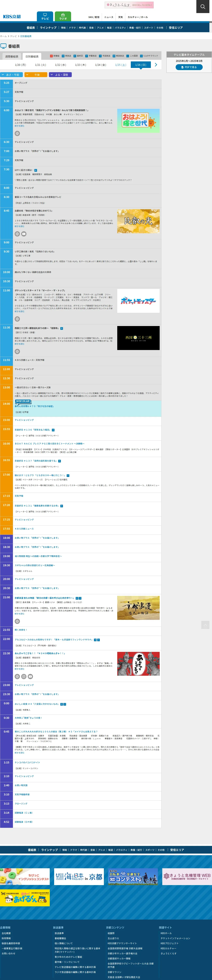Open the 京都好日 #136 program link

point(32,430)
